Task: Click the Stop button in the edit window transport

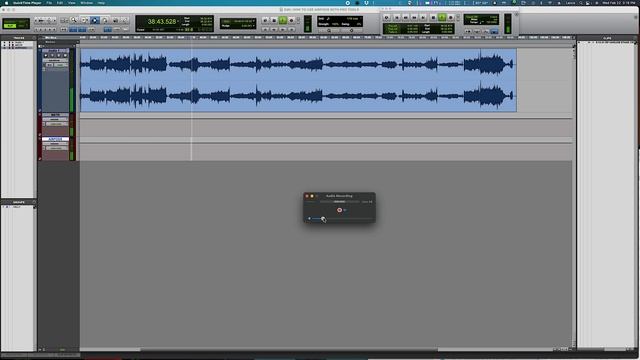Action: (274, 20)
